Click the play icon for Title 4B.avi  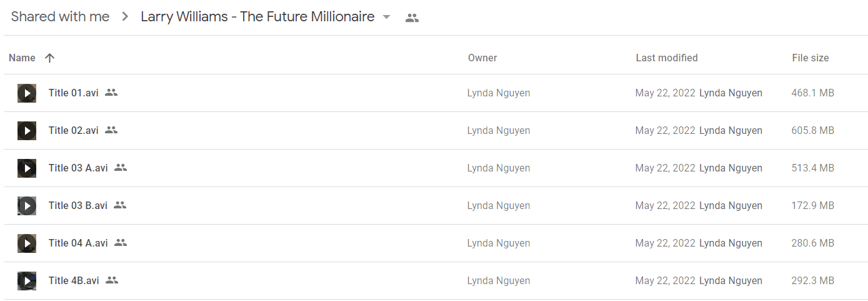[26, 281]
